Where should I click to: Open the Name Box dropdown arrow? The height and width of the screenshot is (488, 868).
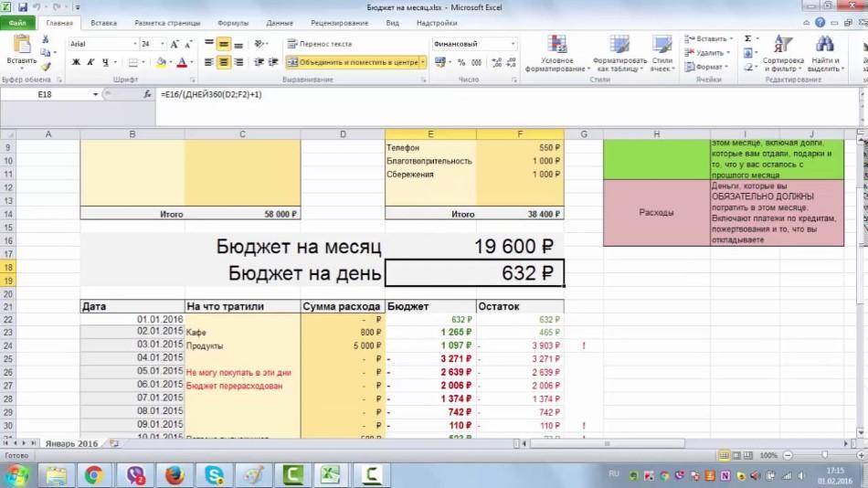(x=95, y=94)
